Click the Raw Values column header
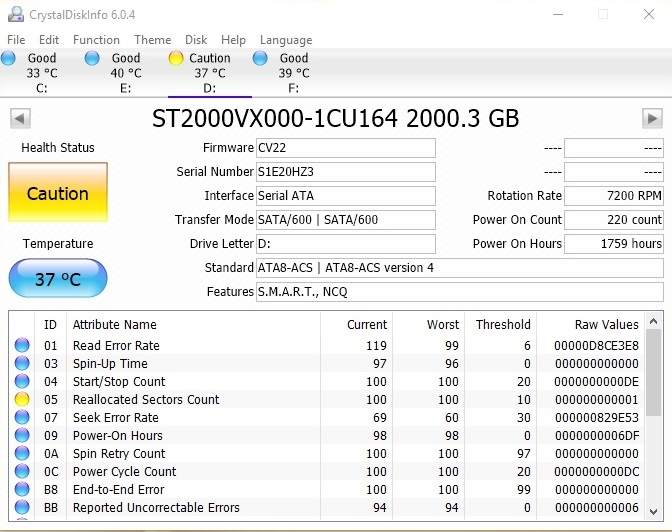Viewport: 672px width, 532px height. pos(591,325)
